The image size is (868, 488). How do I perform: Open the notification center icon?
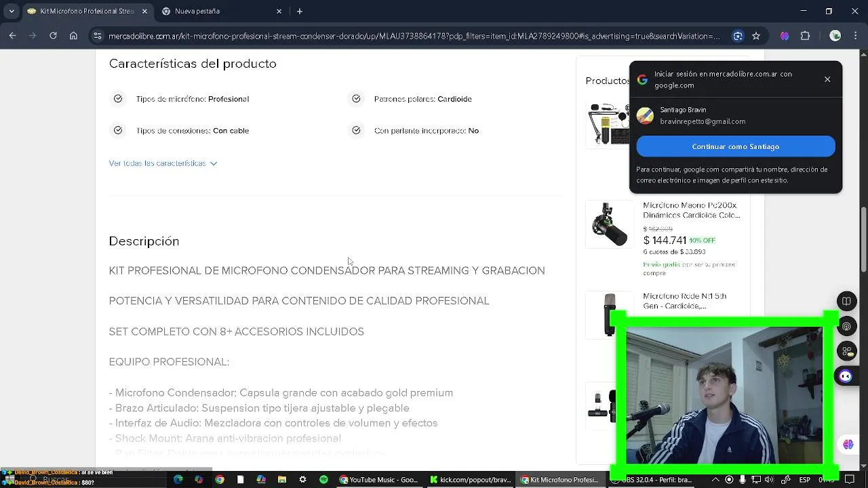pyautogui.click(x=850, y=480)
